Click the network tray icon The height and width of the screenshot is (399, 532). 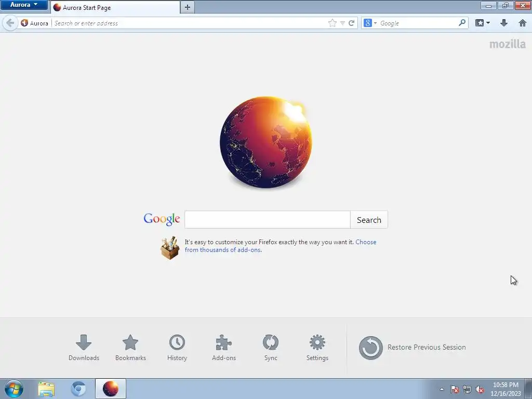pos(467,389)
